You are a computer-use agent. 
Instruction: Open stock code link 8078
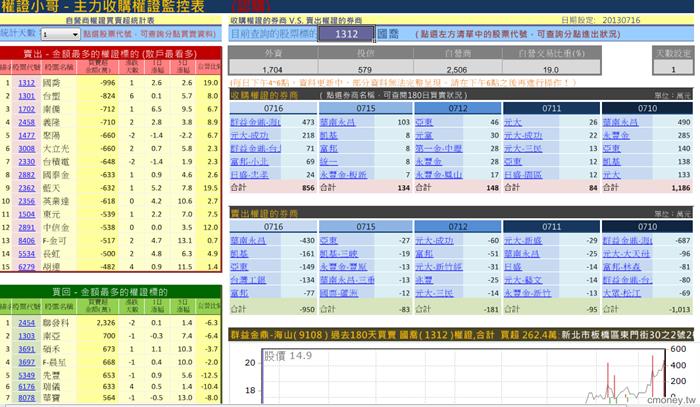point(26,398)
